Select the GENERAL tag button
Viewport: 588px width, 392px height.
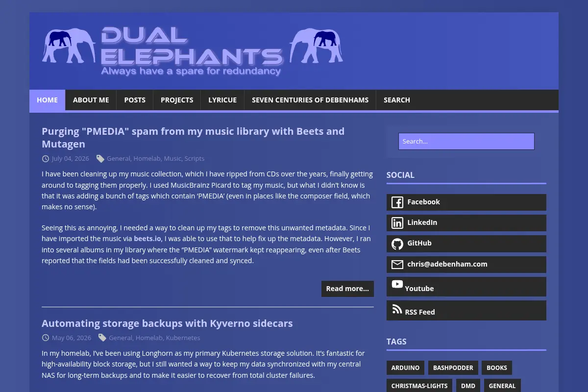click(502, 386)
